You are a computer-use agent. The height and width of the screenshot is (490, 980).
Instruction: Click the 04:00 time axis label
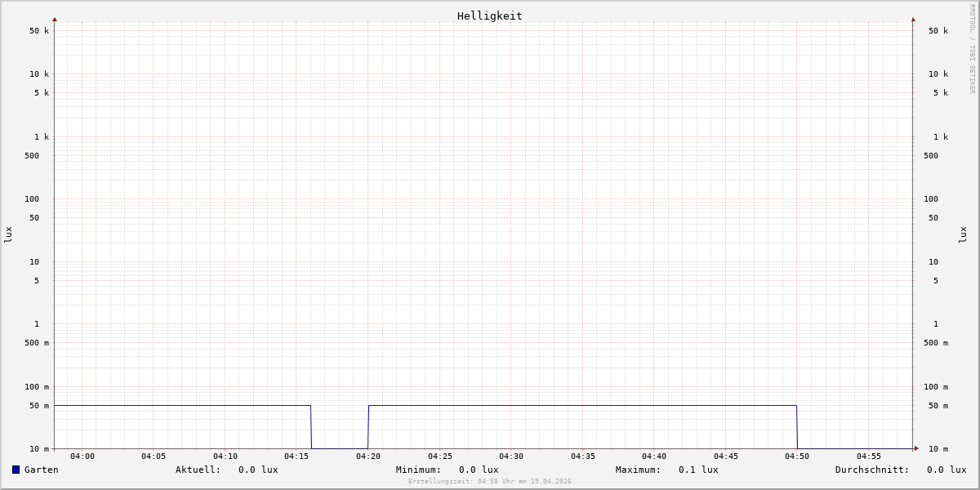pos(82,457)
